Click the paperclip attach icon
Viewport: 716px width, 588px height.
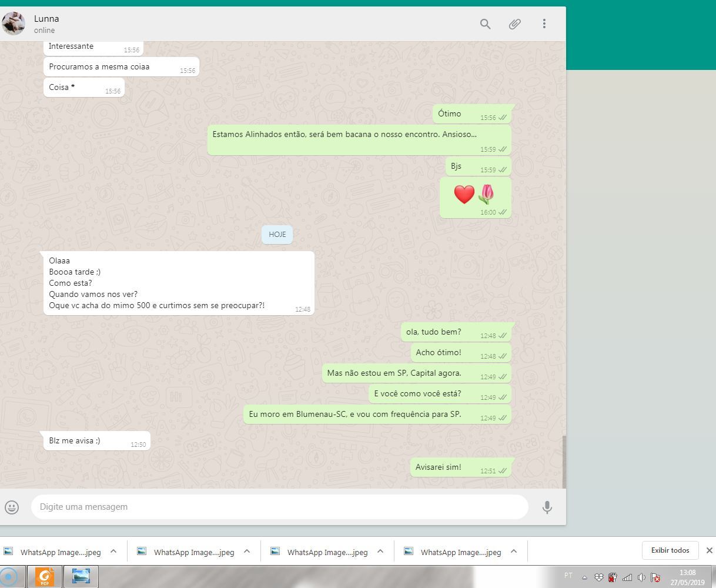click(x=514, y=24)
